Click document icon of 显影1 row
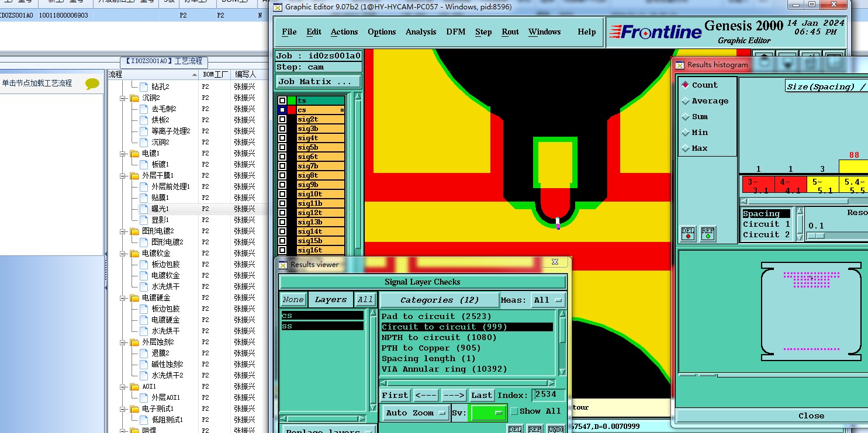868x433 pixels. [x=144, y=220]
